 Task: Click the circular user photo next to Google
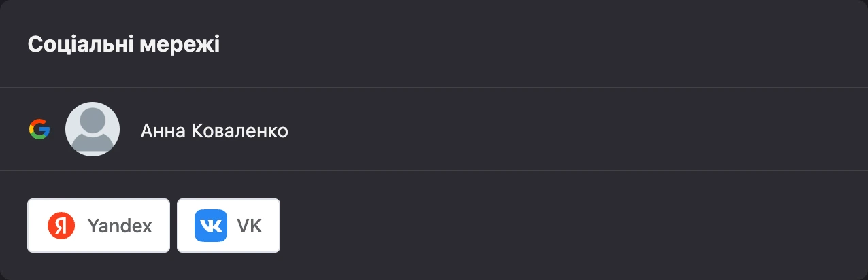pos(93,129)
